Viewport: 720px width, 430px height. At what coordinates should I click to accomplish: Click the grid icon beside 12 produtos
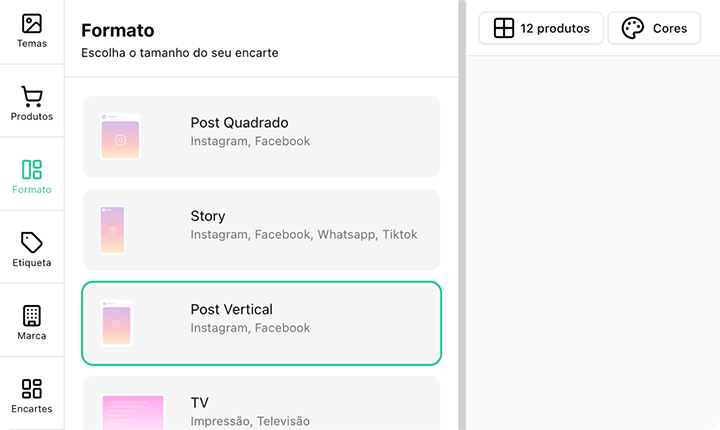504,28
